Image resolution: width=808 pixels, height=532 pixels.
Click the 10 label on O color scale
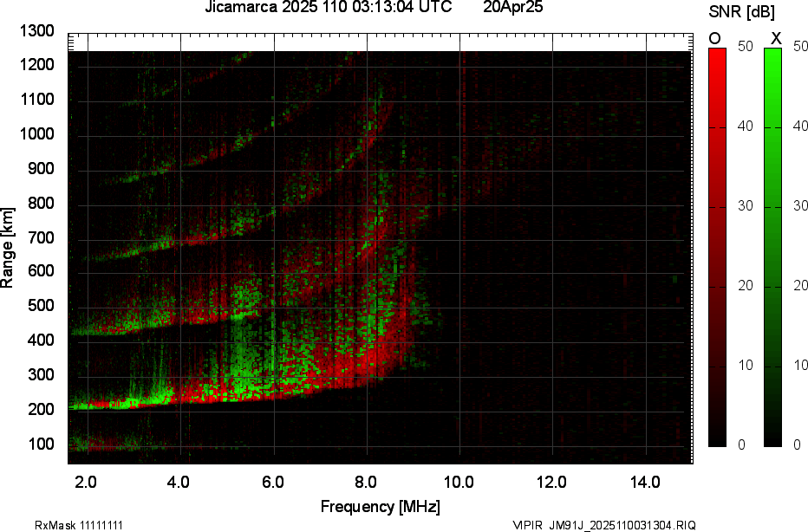pos(745,366)
